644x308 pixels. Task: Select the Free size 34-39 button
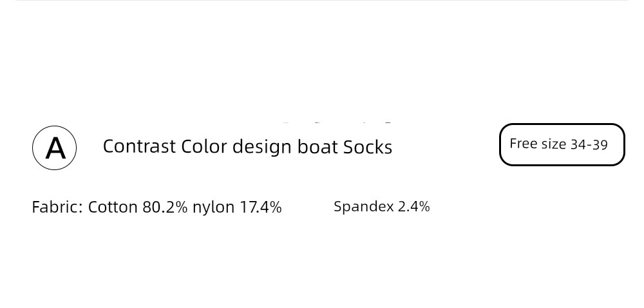[562, 144]
